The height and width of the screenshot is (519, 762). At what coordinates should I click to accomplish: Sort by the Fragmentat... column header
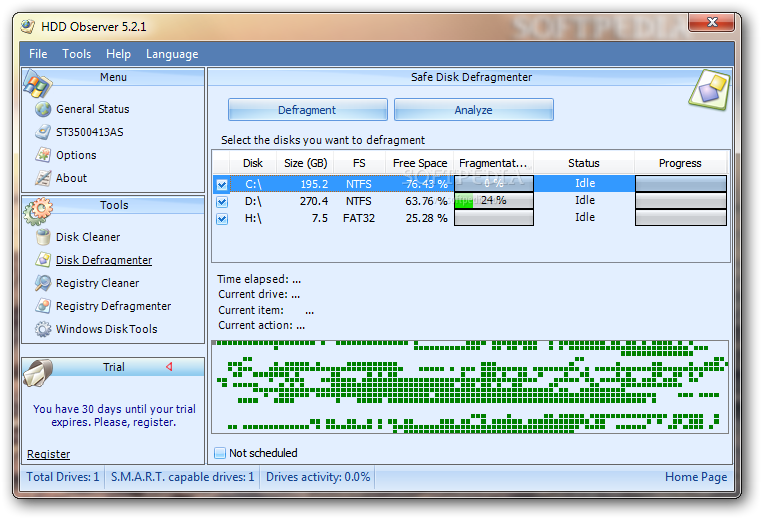(x=493, y=163)
